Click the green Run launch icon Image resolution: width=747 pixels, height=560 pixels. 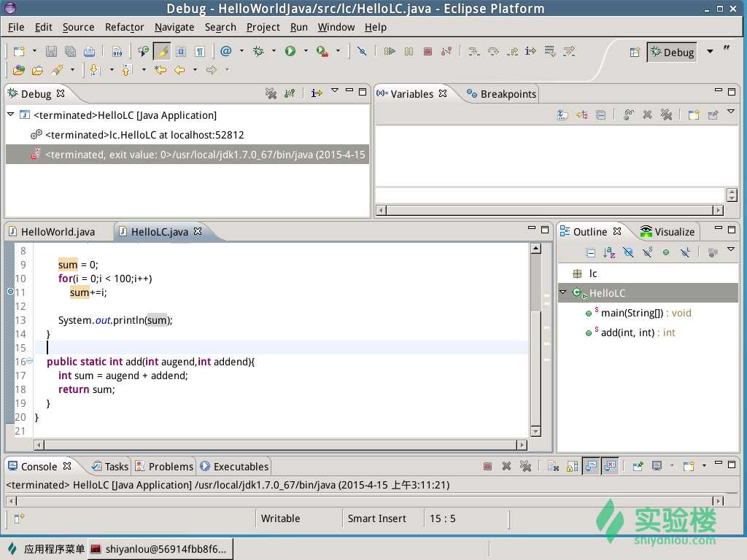point(290,51)
